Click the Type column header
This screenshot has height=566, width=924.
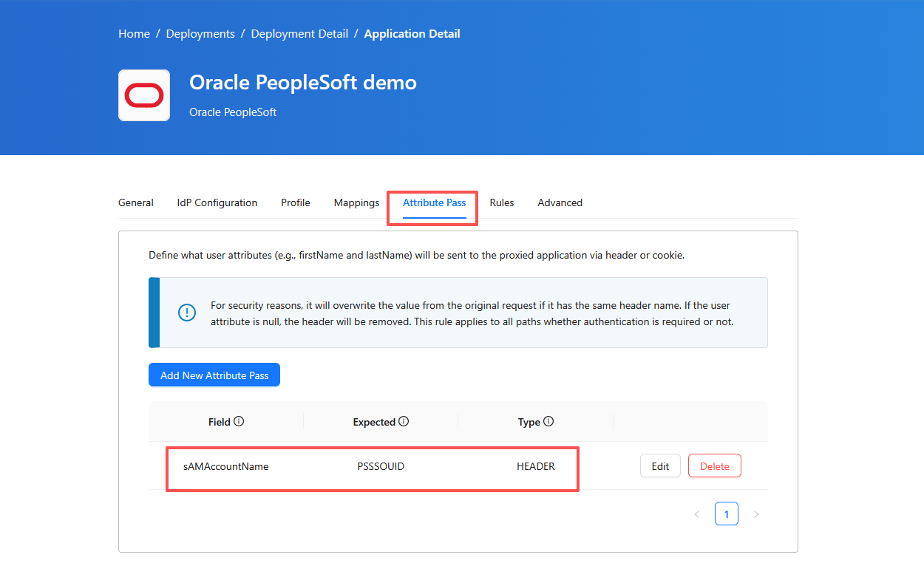click(x=529, y=422)
